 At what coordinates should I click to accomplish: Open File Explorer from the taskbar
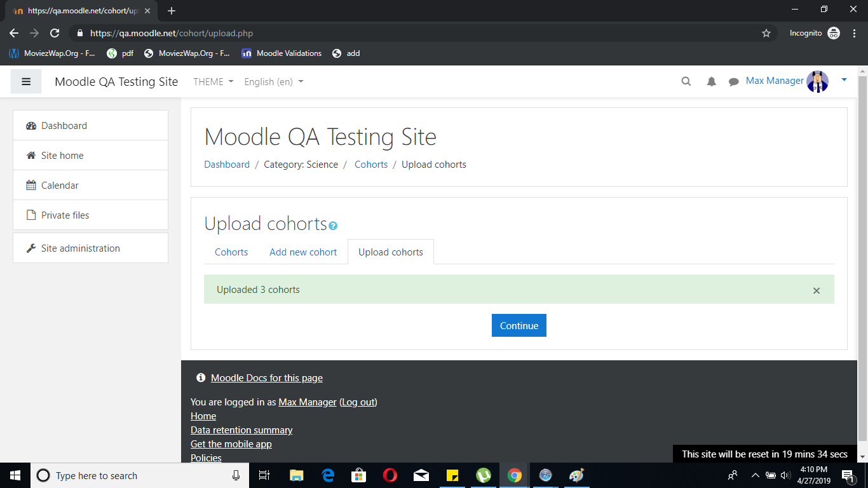click(297, 475)
